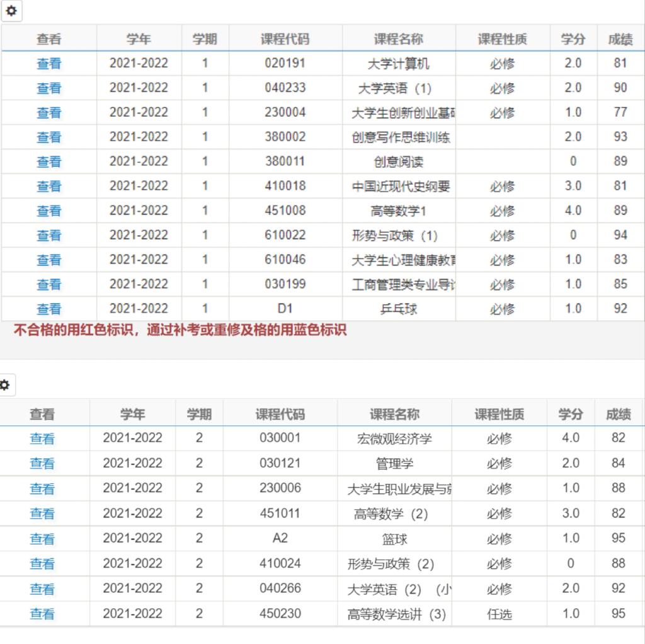Select course code 451008 cell
The height and width of the screenshot is (644, 645).
[285, 210]
